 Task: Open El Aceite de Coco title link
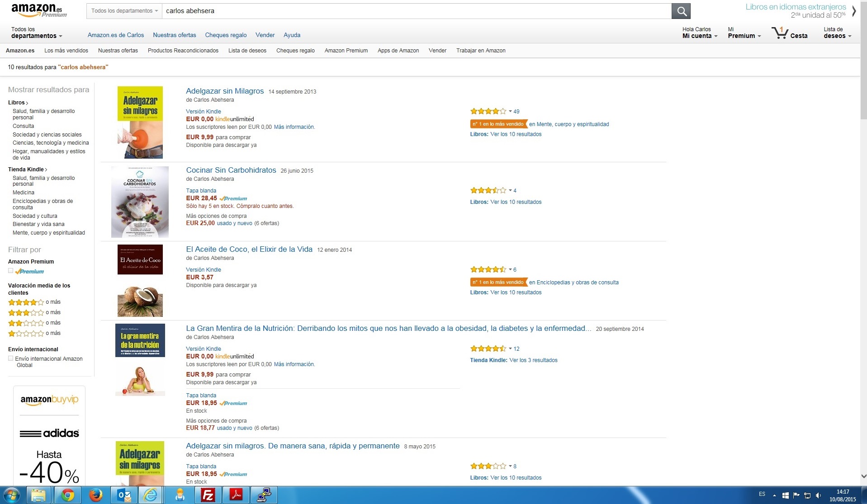249,249
